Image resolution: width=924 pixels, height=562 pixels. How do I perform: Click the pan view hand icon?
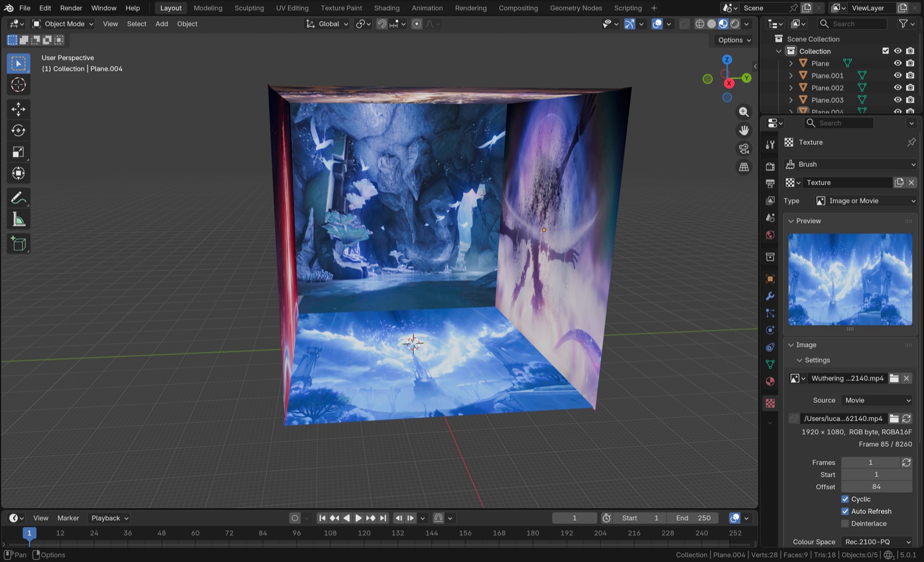pos(744,130)
